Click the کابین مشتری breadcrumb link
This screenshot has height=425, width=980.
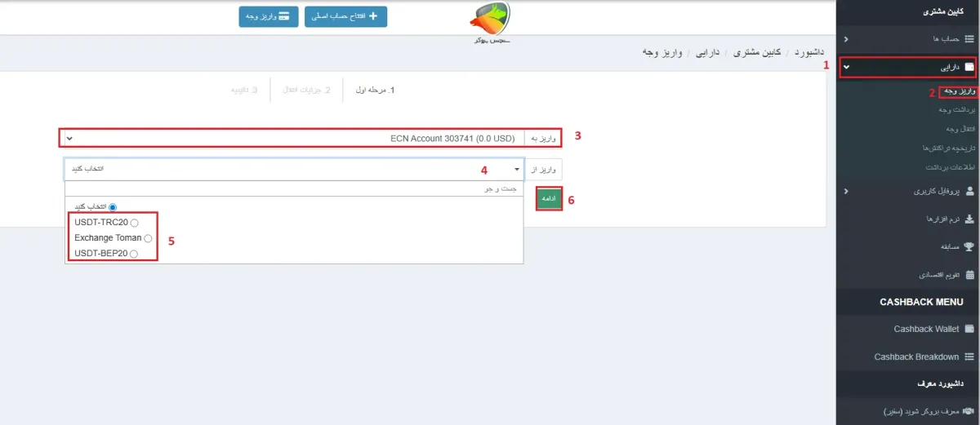click(x=757, y=52)
